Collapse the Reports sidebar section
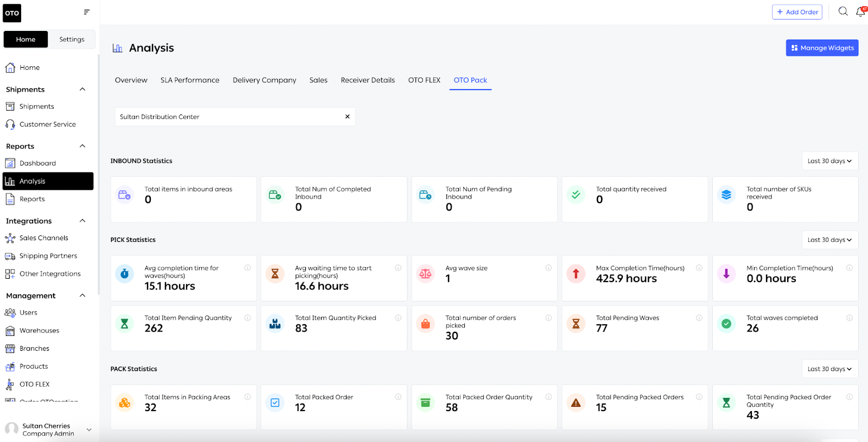 (82, 146)
